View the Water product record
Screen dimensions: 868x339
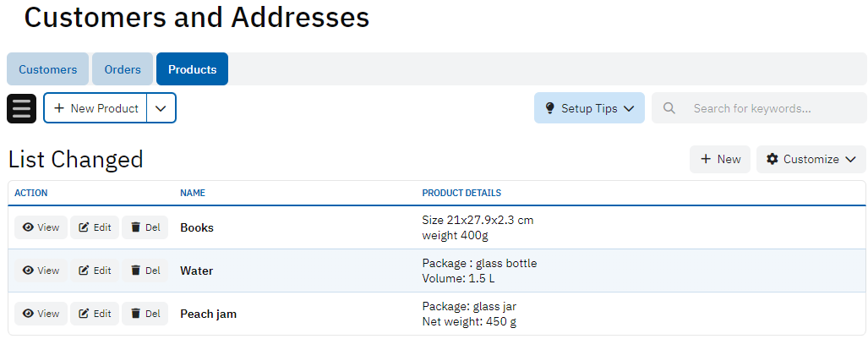[x=41, y=271]
